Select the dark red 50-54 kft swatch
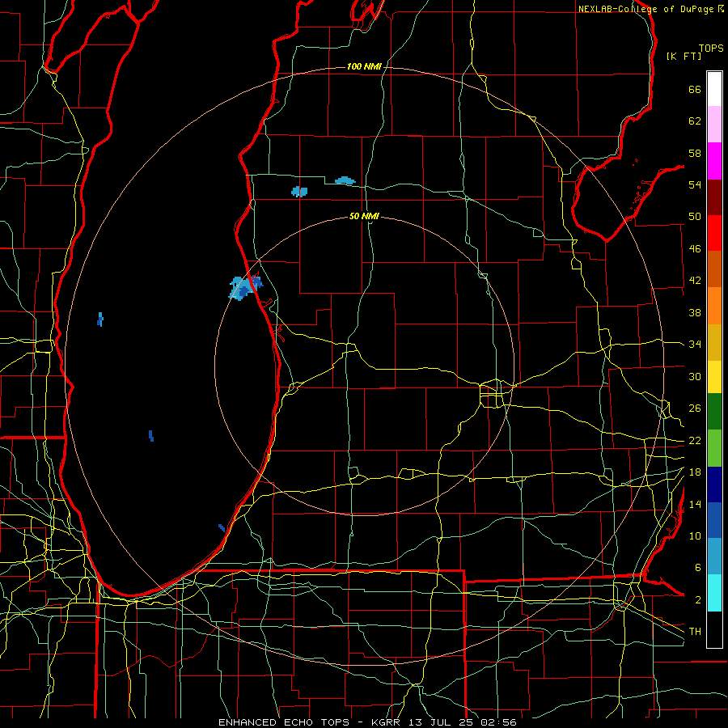The height and width of the screenshot is (728, 728). [x=714, y=197]
